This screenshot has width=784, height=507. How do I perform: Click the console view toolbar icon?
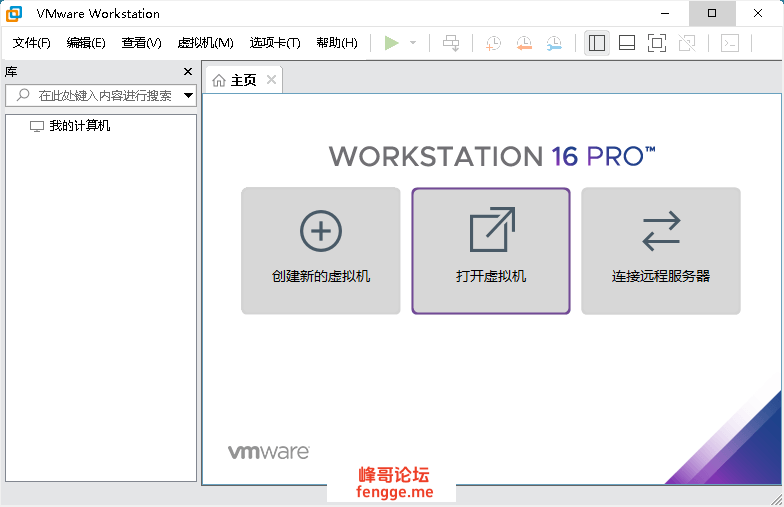tap(730, 43)
